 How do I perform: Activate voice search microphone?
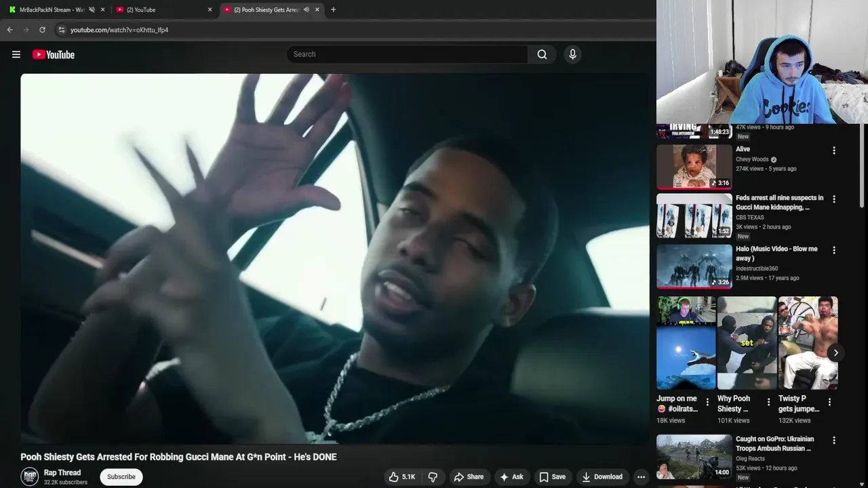572,54
